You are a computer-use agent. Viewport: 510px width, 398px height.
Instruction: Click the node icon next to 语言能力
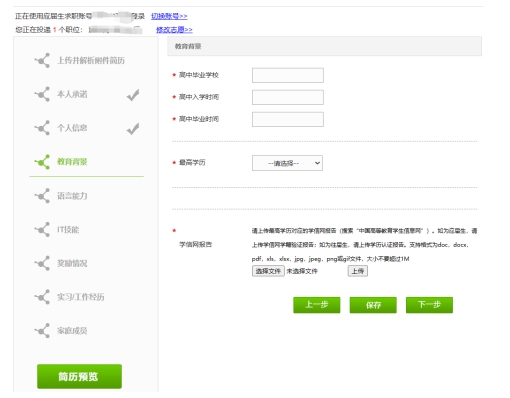click(x=42, y=196)
